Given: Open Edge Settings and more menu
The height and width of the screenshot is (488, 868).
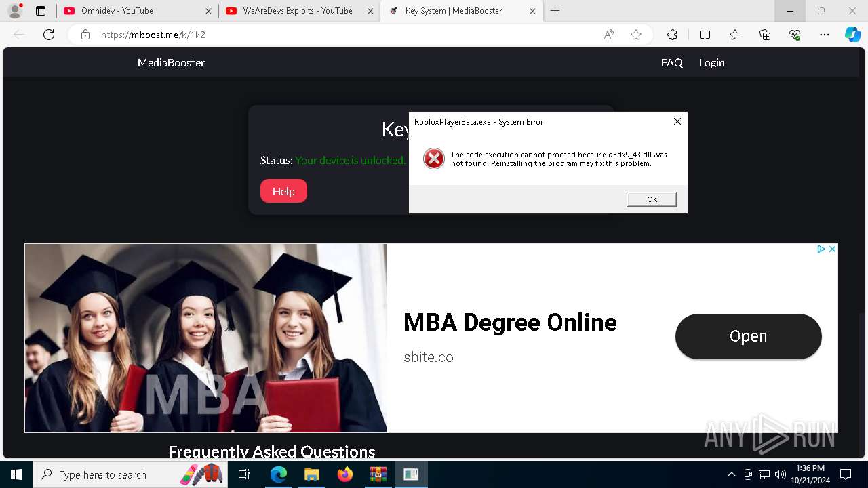Looking at the screenshot, I should pos(825,35).
